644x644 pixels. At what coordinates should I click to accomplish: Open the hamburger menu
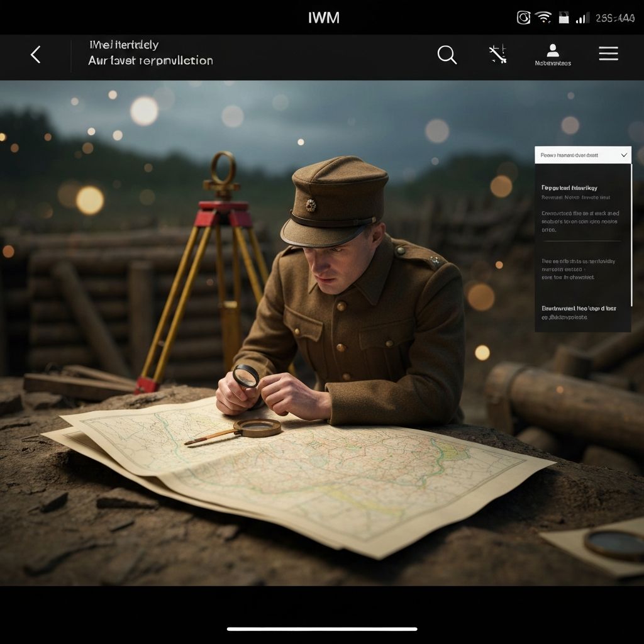(x=608, y=54)
